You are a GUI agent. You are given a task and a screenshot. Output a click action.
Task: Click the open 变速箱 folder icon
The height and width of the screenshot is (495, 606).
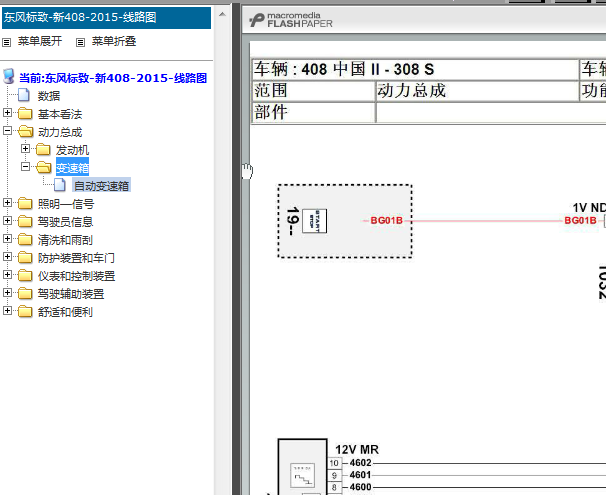pyautogui.click(x=44, y=167)
